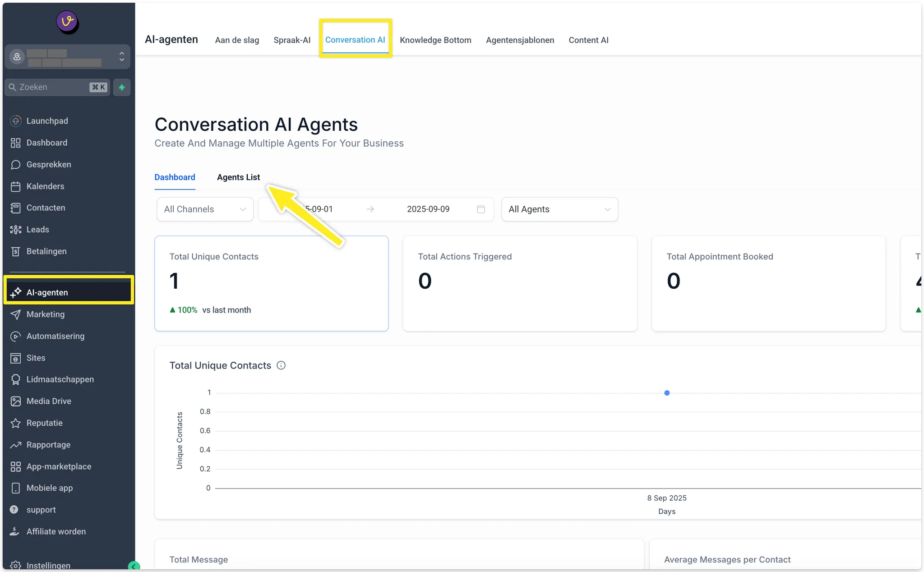Open Gesprekken chat bubble icon
The image size is (924, 572).
(16, 165)
